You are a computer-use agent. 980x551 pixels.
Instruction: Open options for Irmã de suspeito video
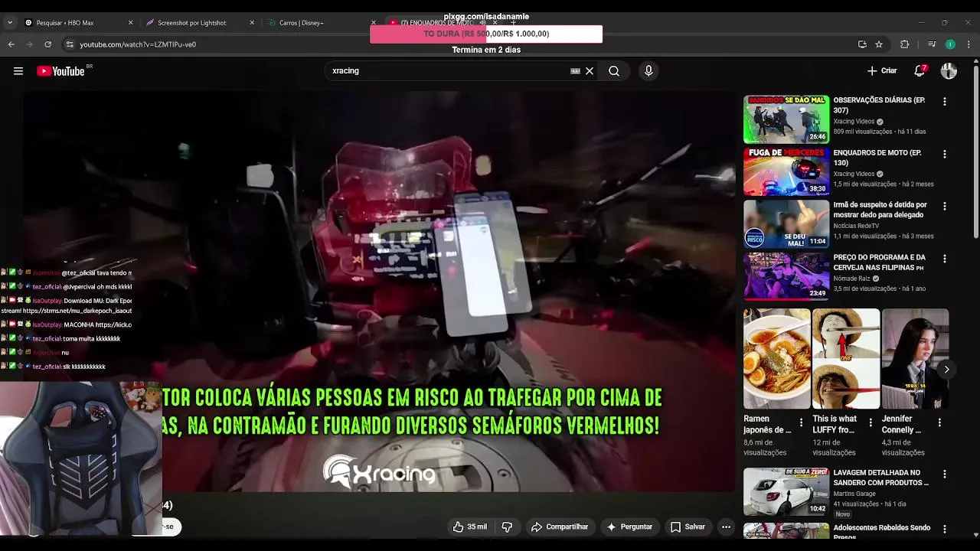(944, 207)
